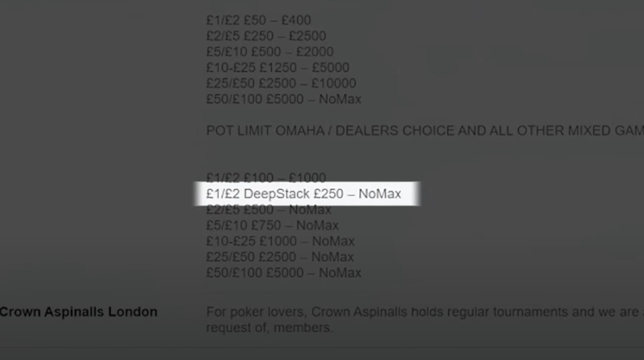Viewport: 644px width, 360px height.
Task: Click 'NoMax' in the highlighted DeepStack line
Action: 380,194
